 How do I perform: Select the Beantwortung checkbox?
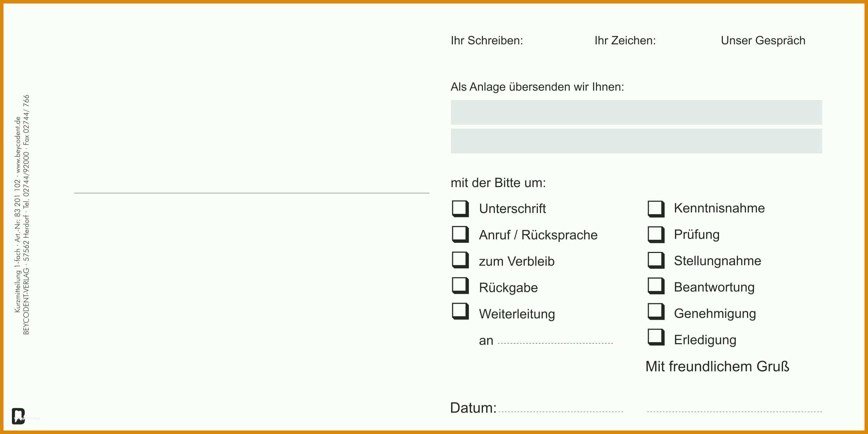[656, 286]
